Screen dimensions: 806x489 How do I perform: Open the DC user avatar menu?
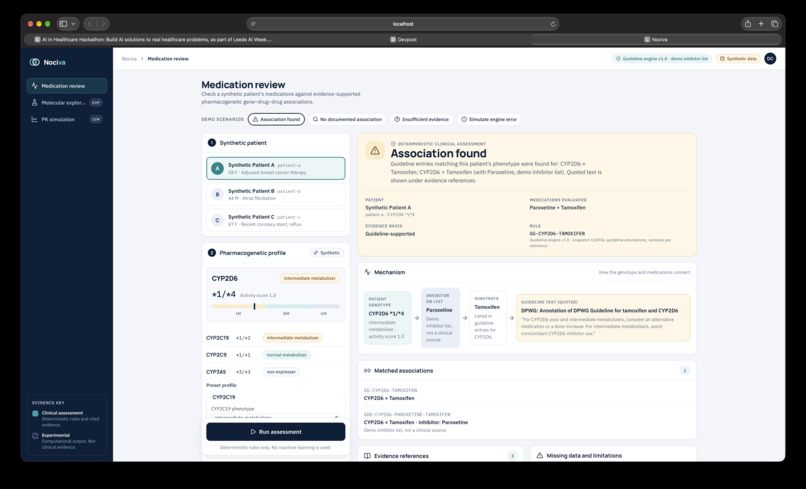point(770,59)
